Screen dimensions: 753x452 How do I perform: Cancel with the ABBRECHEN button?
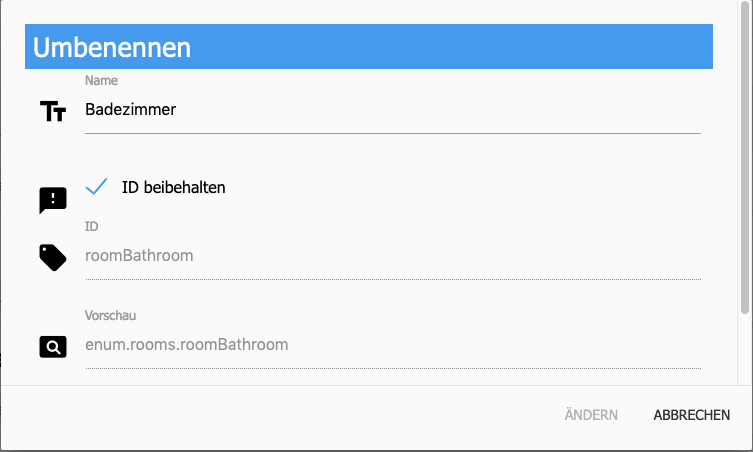coord(691,415)
